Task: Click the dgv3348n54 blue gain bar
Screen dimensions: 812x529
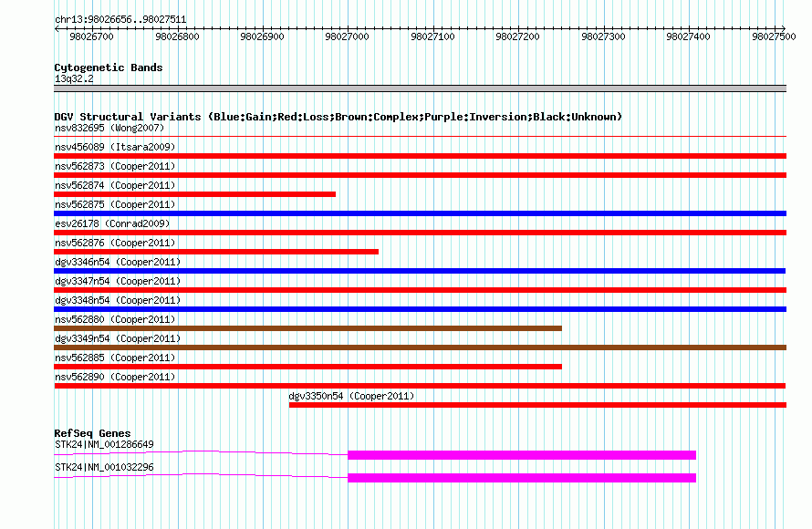Action: [420, 309]
